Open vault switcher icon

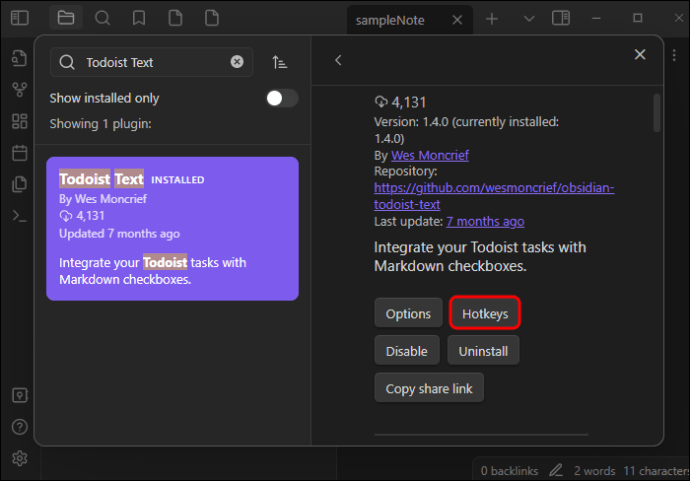(x=19, y=395)
